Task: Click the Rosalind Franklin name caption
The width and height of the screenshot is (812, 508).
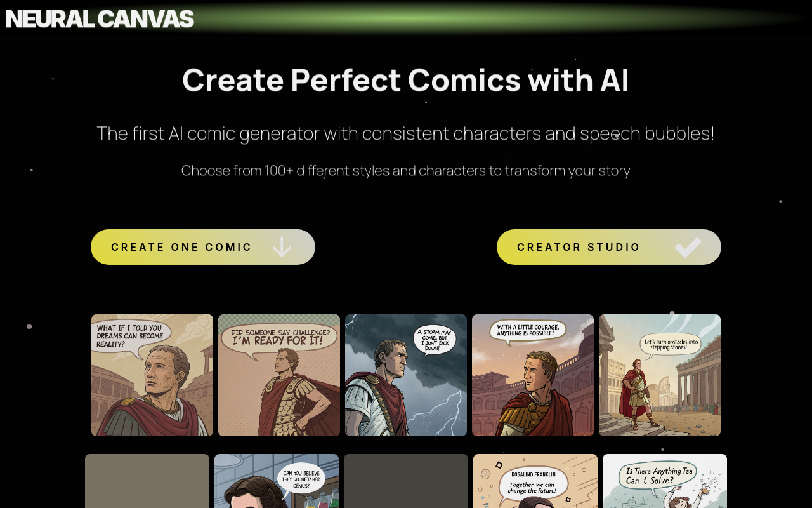Action: [x=534, y=474]
